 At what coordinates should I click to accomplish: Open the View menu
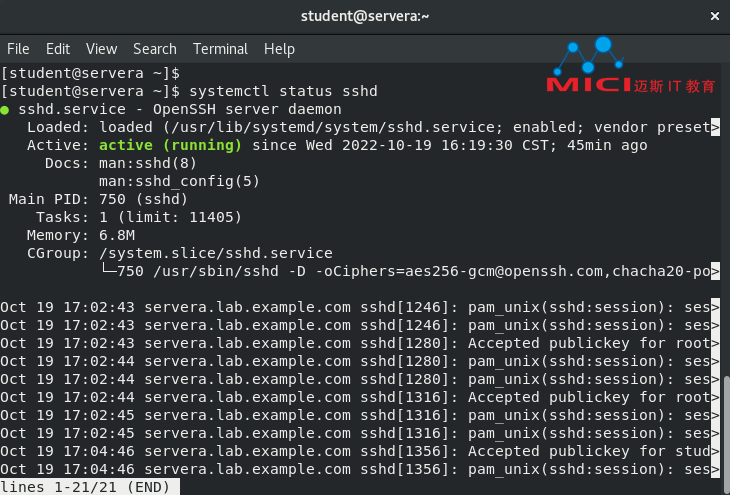pos(101,49)
